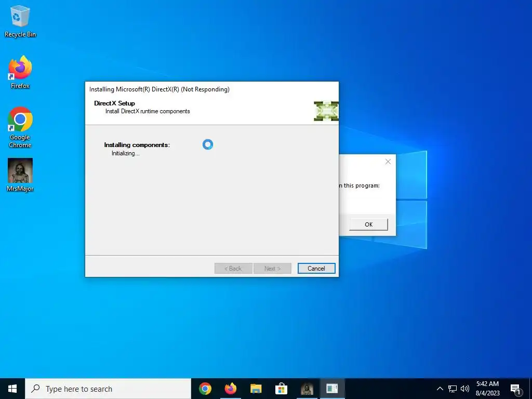Image resolution: width=532 pixels, height=399 pixels.
Task: Open File Explorer from the taskbar
Action: coord(256,389)
